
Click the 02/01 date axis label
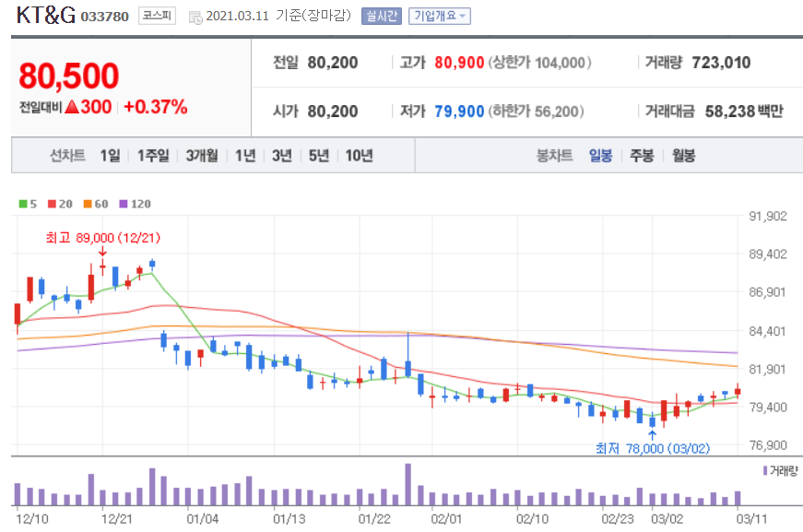(446, 519)
